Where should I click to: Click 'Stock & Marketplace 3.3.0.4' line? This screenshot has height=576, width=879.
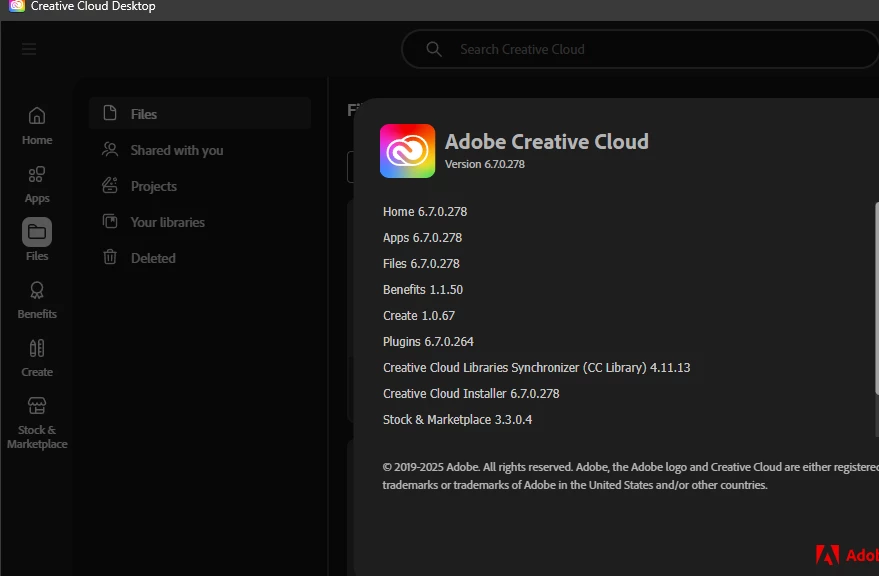tap(457, 420)
